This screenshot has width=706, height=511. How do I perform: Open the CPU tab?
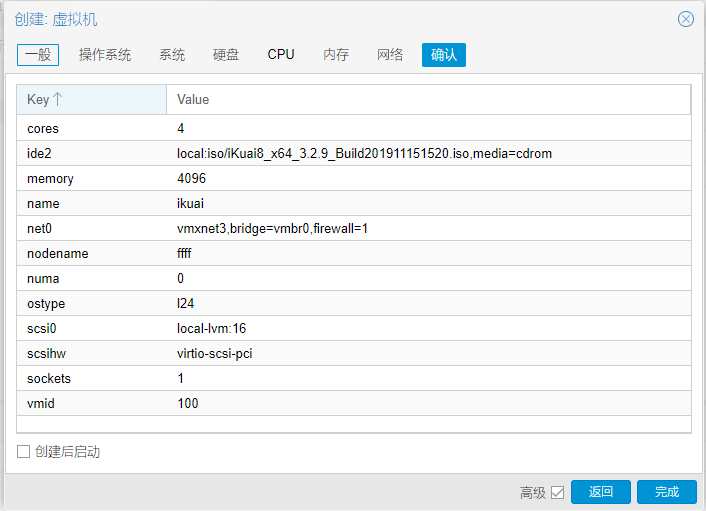pos(281,55)
